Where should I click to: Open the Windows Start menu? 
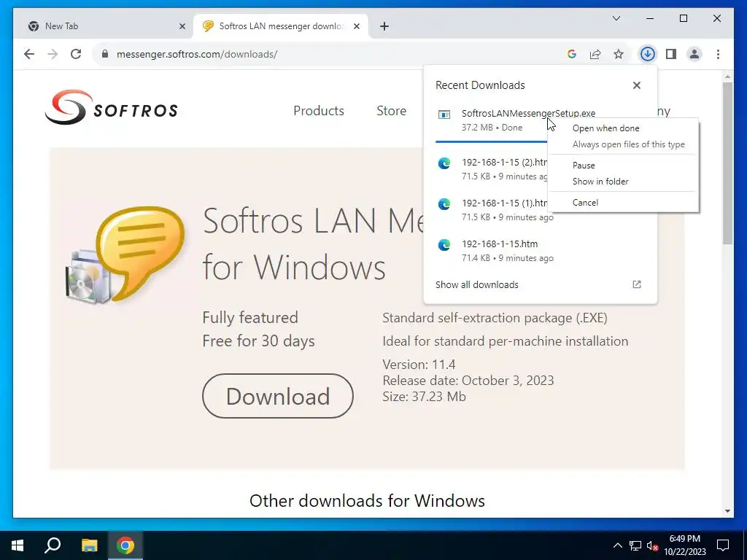[x=18, y=545]
